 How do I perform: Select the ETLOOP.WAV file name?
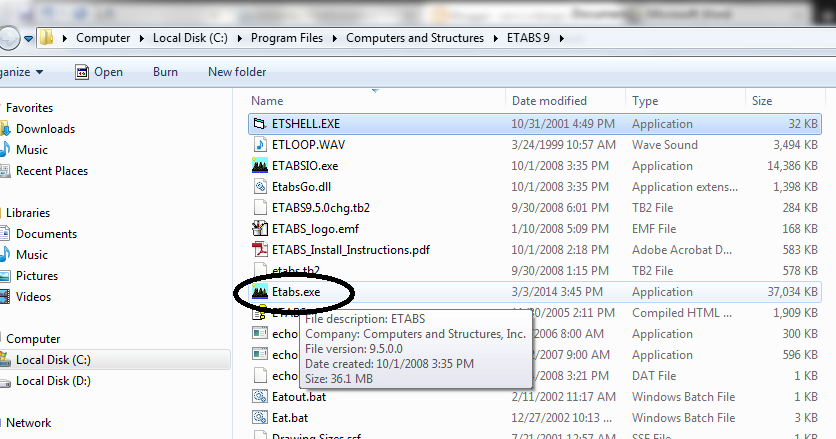coord(308,145)
